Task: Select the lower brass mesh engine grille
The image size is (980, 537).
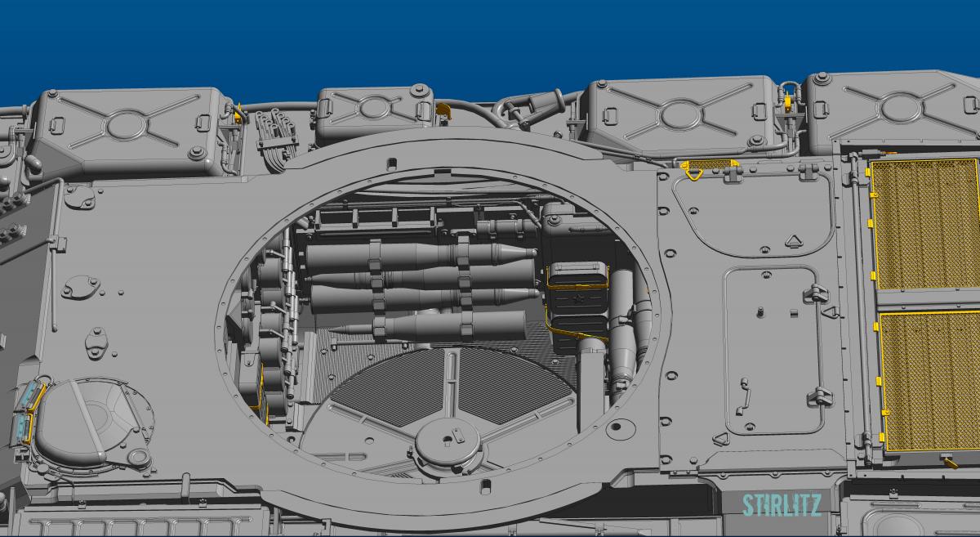Action: click(x=930, y=380)
